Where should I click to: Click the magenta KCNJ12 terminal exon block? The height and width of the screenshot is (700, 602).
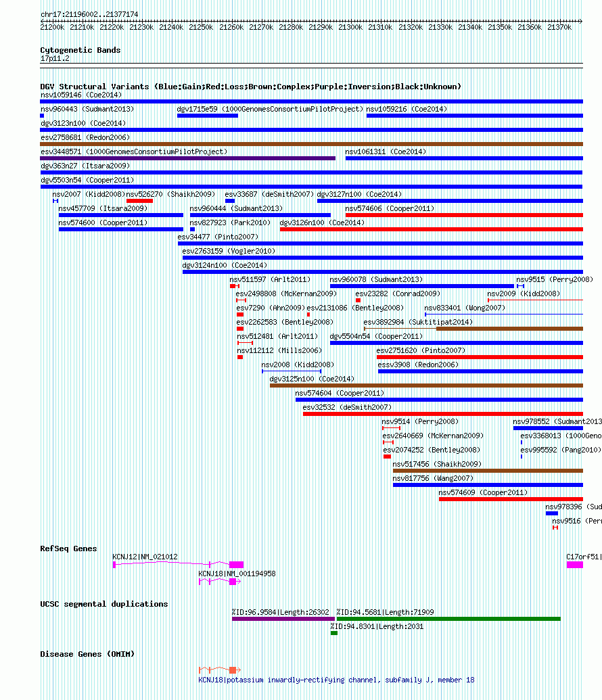tap(236, 565)
